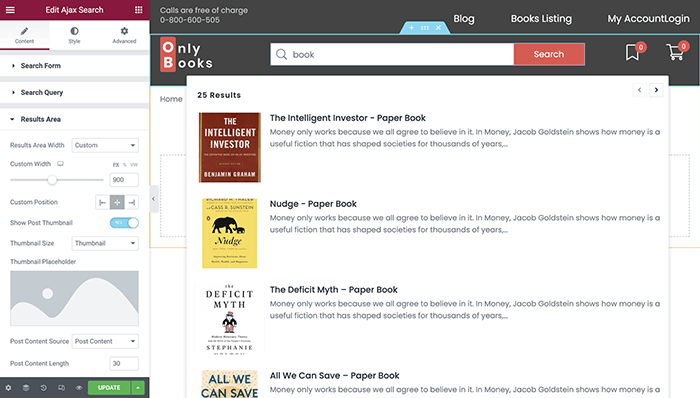Click the Post Content Length field
This screenshot has width=700, height=398.
(124, 364)
